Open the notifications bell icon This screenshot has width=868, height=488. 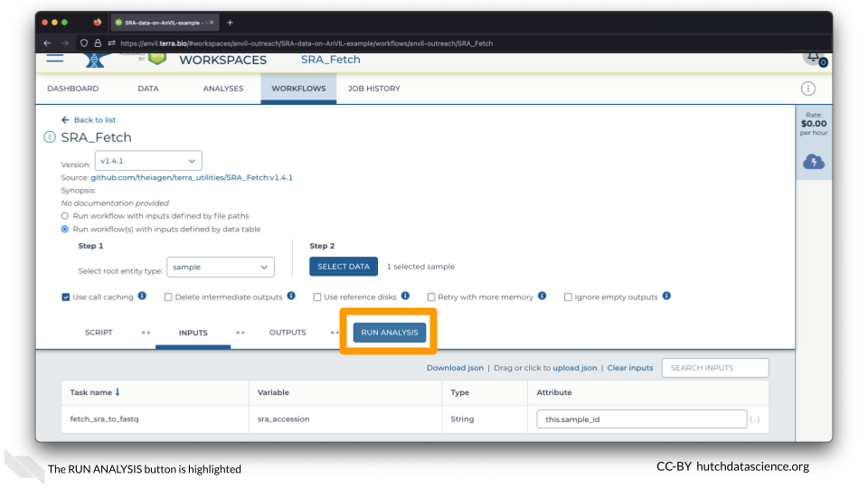coord(815,57)
